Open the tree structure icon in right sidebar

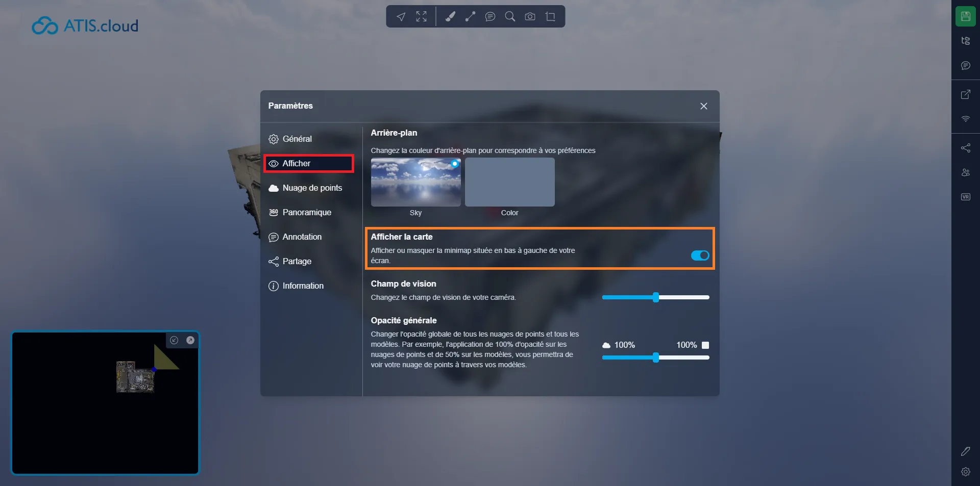[965, 41]
